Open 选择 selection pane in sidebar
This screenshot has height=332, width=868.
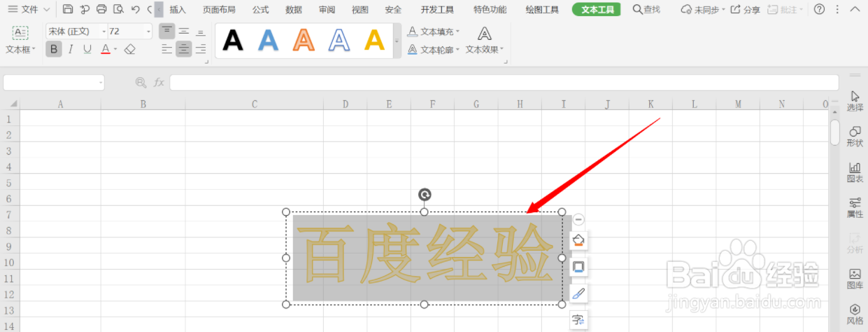(x=855, y=102)
